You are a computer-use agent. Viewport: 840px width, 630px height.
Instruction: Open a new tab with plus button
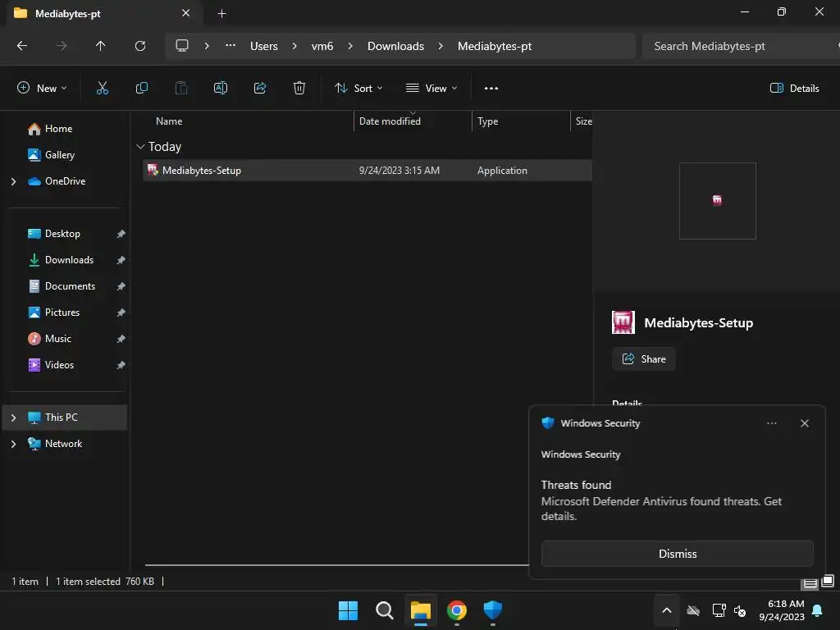221,13
